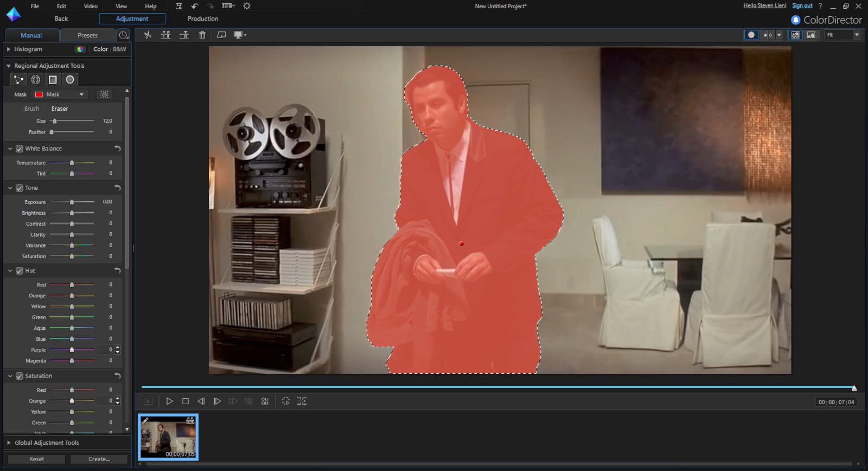Open the Video menu
The height and width of the screenshot is (471, 868).
91,6
